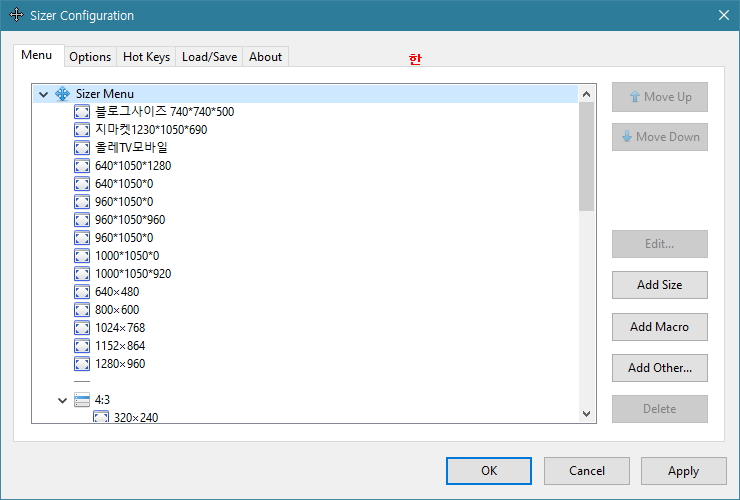Click size icon beside 1152×864

point(82,346)
